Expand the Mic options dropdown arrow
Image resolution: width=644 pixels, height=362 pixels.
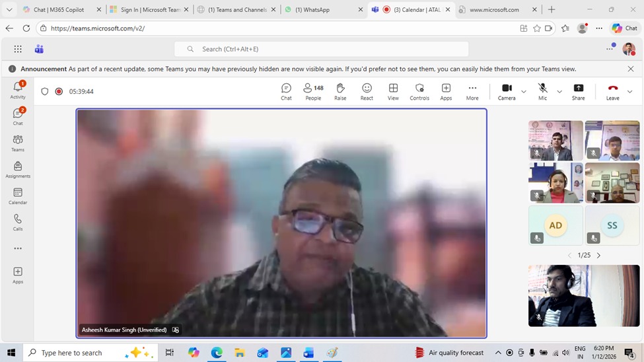559,92
